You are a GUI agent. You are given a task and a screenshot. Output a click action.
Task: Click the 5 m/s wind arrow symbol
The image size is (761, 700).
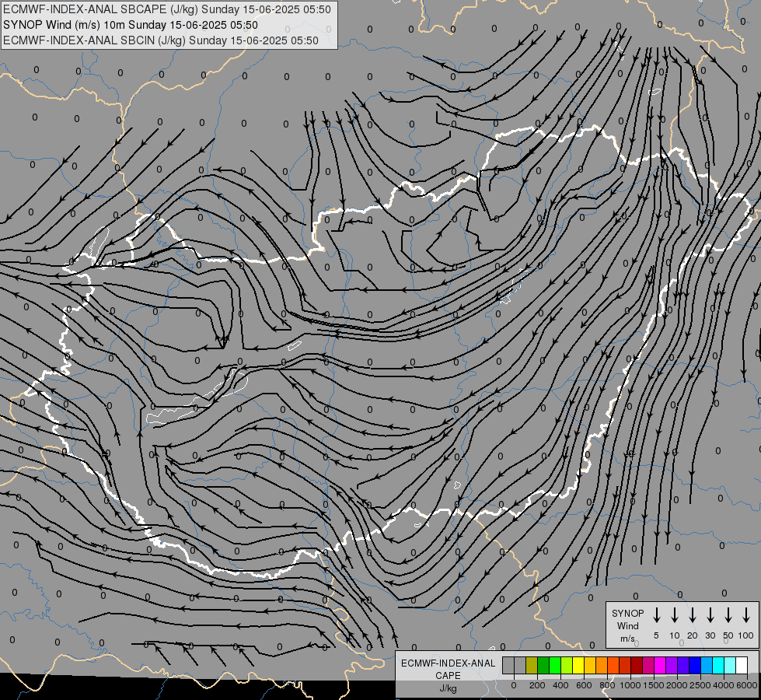(x=656, y=615)
